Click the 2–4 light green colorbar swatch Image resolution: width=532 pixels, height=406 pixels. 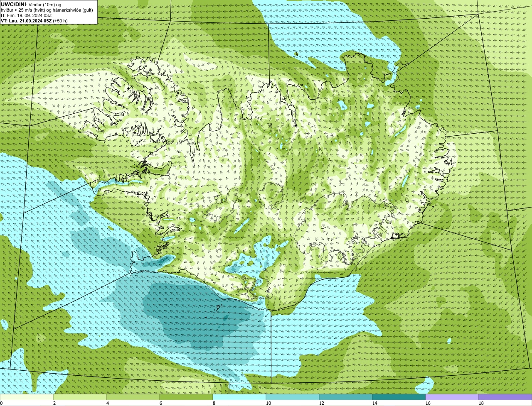pos(80,397)
